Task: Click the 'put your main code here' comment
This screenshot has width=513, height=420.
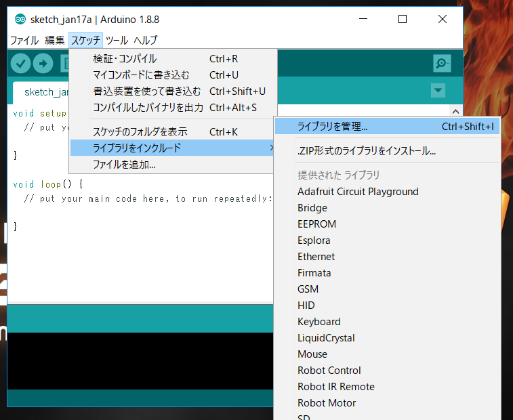Action: 148,198
